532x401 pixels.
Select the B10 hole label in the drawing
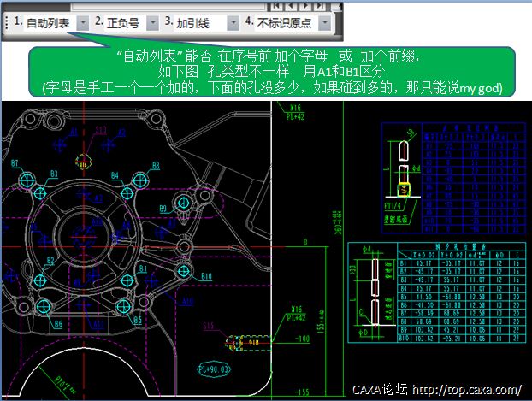click(x=206, y=276)
